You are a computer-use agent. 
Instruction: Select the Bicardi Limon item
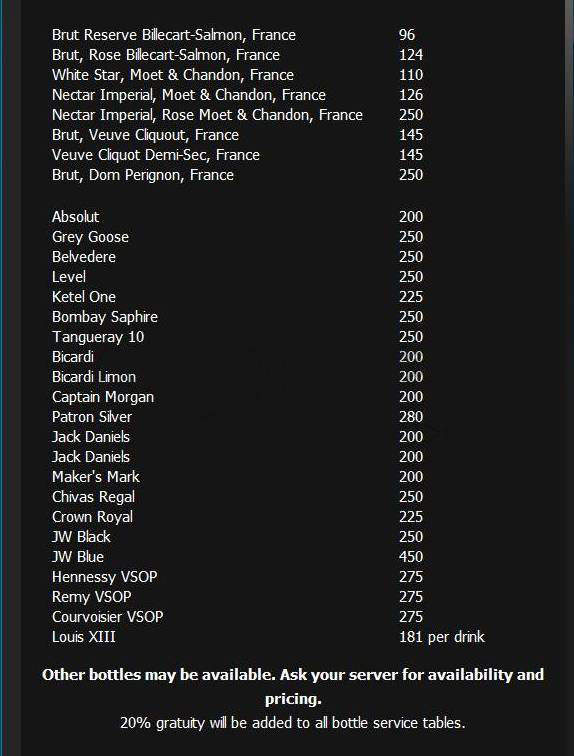coord(93,377)
